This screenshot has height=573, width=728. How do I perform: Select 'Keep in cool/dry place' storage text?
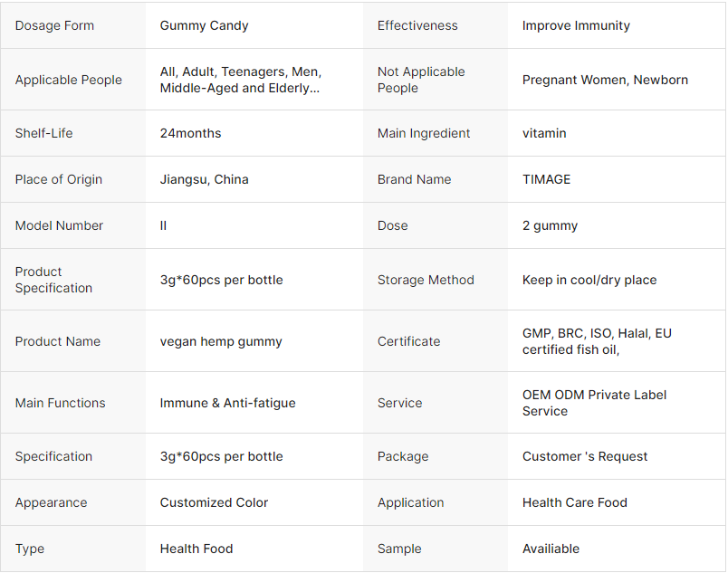click(x=589, y=280)
